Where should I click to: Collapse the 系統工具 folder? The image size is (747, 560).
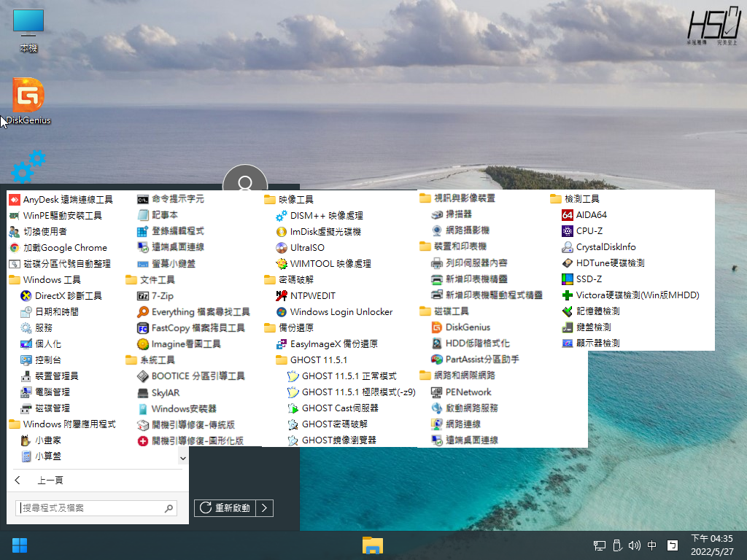[150, 360]
